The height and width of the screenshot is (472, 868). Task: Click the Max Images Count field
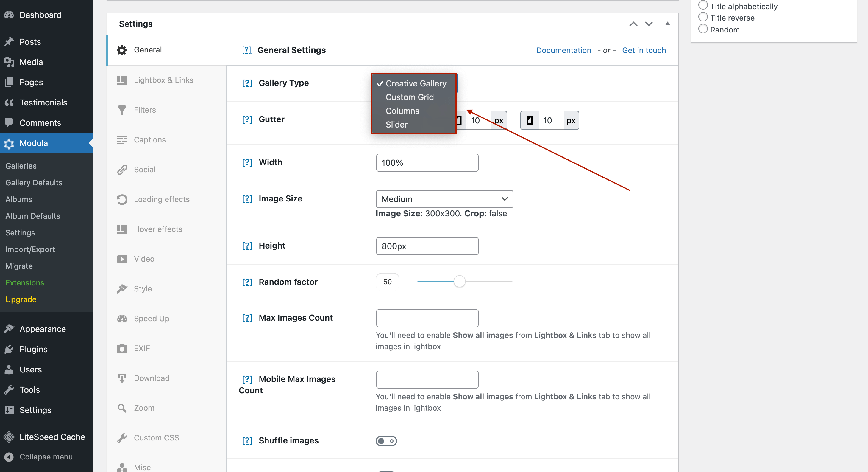(x=427, y=318)
